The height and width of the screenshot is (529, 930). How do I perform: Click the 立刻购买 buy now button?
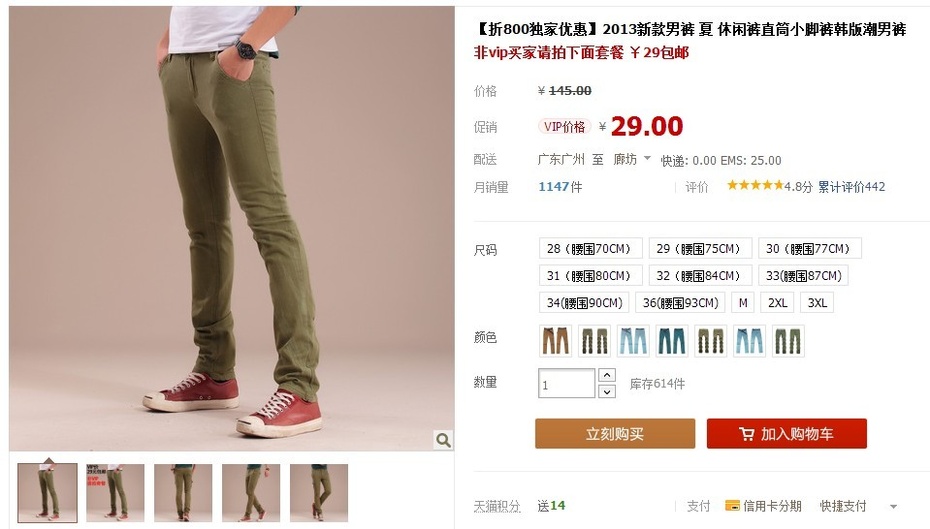click(615, 434)
